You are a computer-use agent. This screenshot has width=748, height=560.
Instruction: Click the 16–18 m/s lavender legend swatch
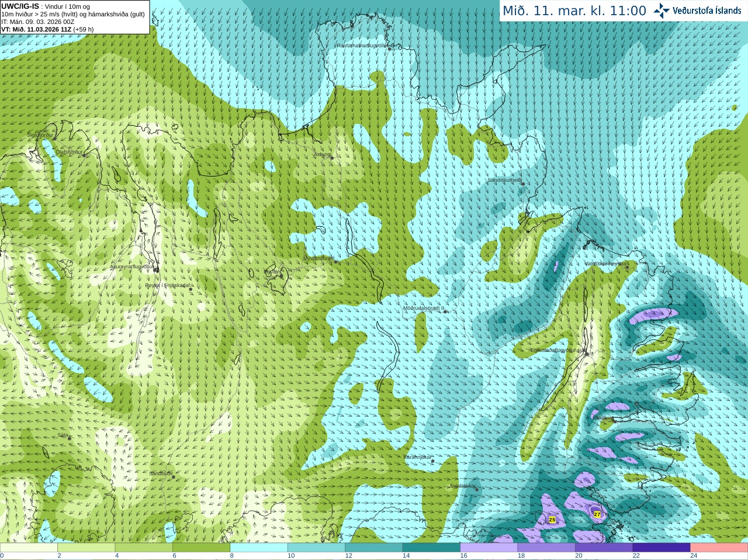[489, 548]
